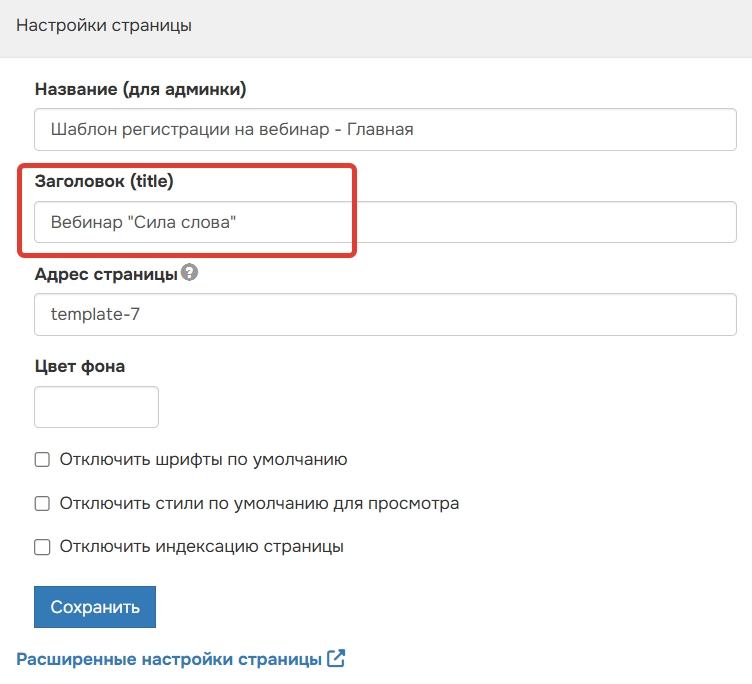Viewport: 752px width, 684px height.
Task: Check Отключить индексацию страницы
Action: [42, 547]
